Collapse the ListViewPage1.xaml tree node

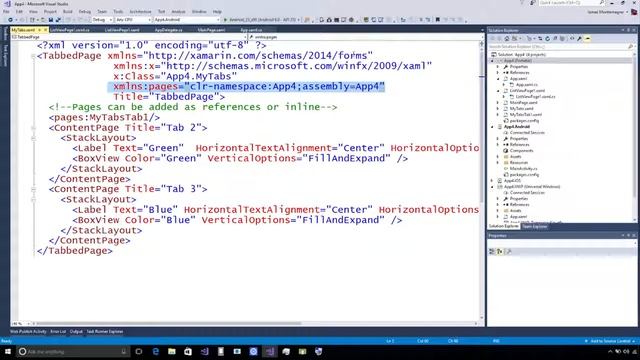(498, 91)
